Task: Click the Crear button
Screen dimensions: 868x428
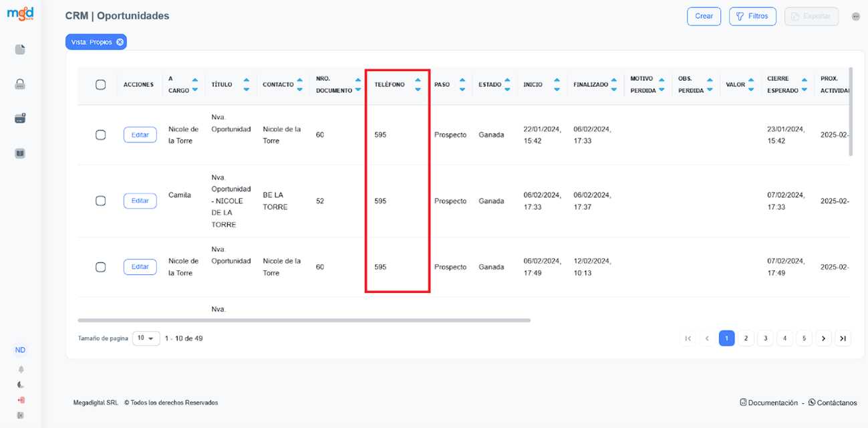Action: coord(704,17)
